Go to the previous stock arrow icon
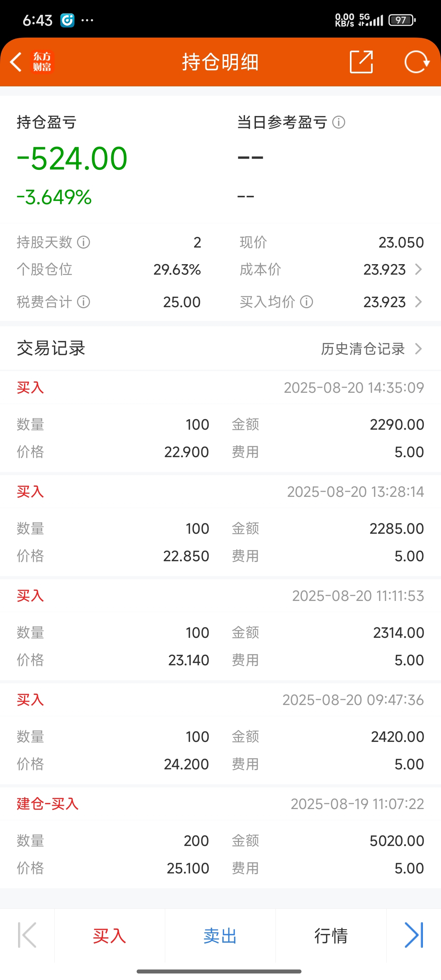 [27, 935]
